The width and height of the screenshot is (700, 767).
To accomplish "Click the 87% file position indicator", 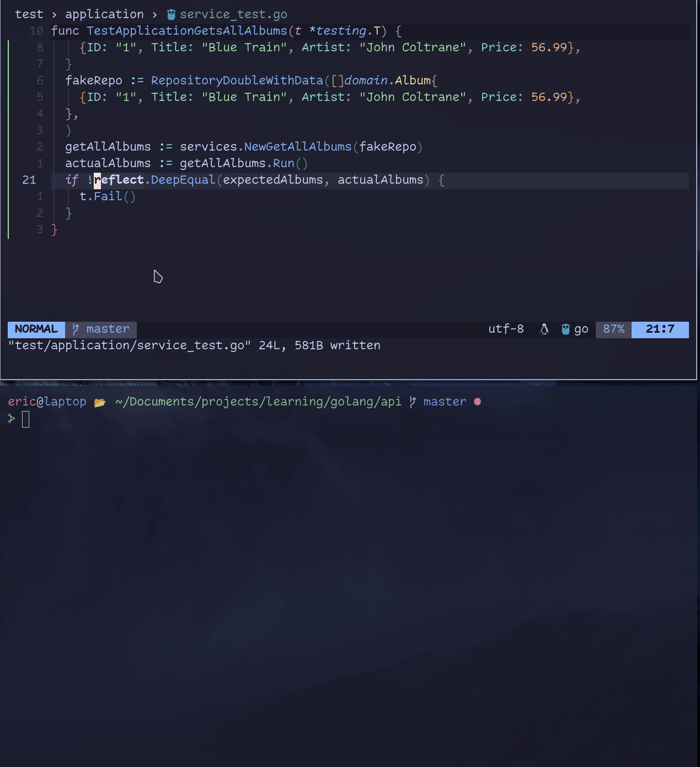I will (x=614, y=329).
